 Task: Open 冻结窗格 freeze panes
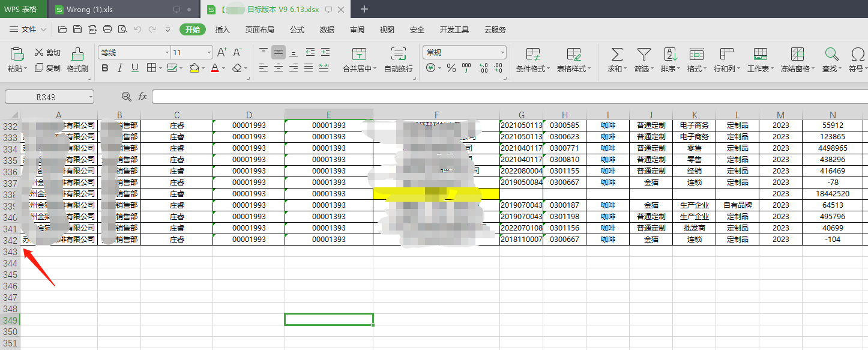797,61
